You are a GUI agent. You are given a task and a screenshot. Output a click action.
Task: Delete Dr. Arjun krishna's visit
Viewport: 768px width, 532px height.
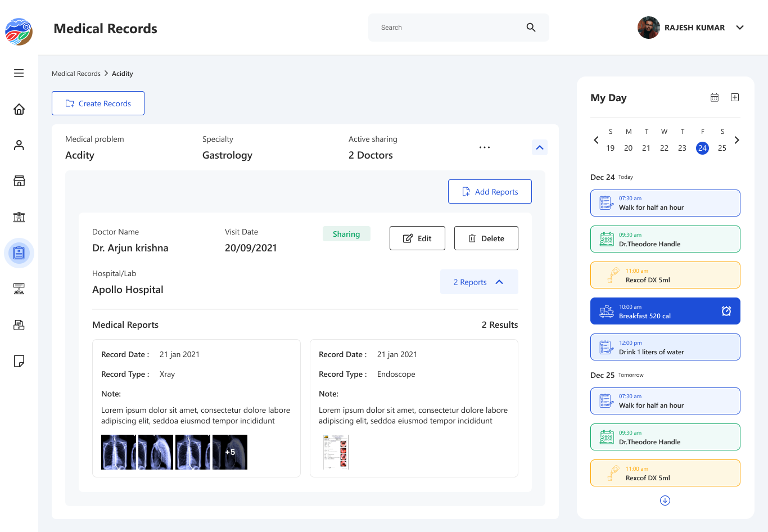[x=486, y=238]
